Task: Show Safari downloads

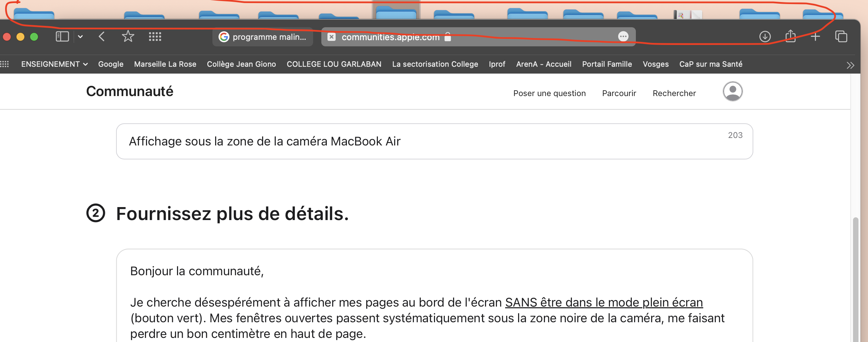Action: pos(765,36)
